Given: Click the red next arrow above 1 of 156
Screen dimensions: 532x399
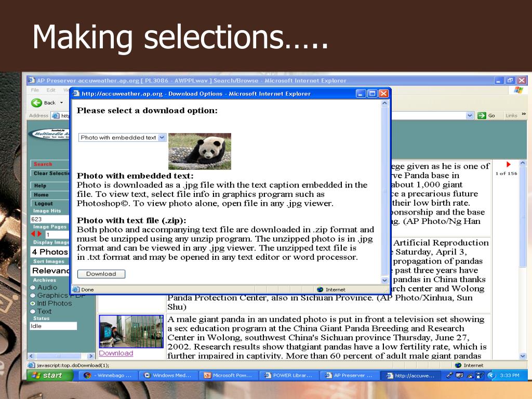Looking at the screenshot, I should tap(508, 165).
